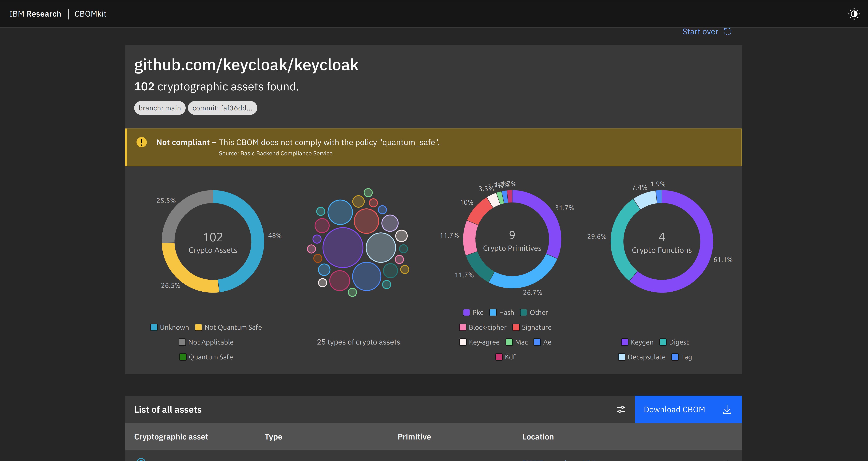
Task: Click the Start over link
Action: [x=700, y=32]
